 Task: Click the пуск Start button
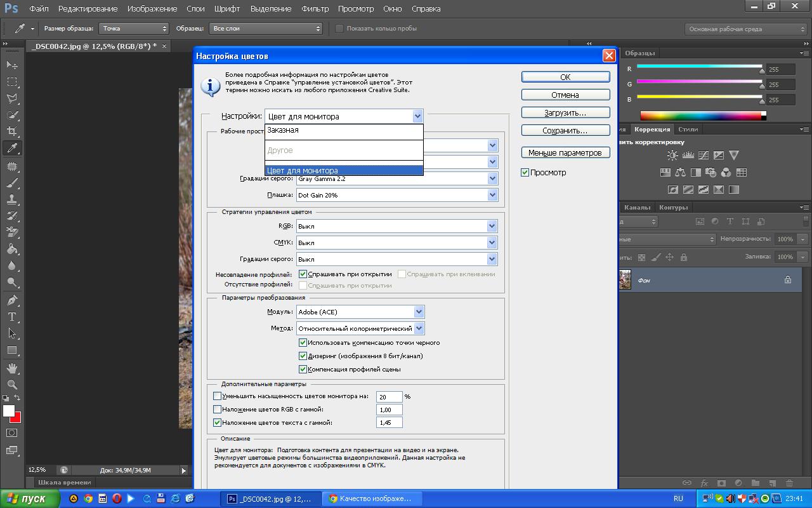point(29,498)
